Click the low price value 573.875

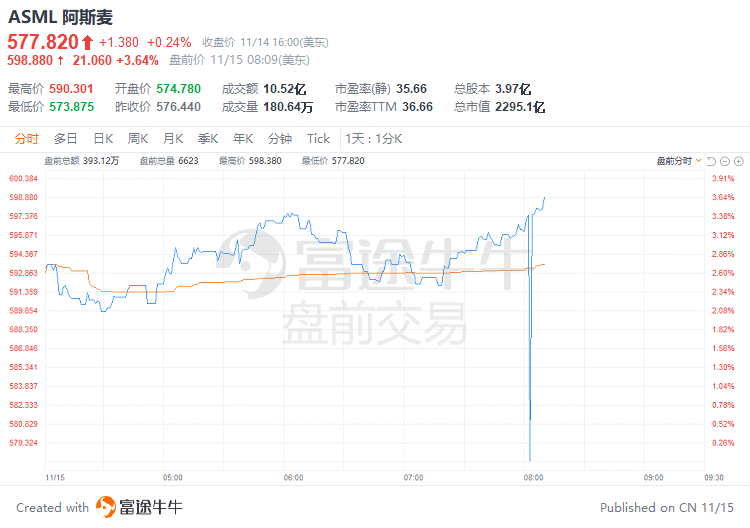72,107
